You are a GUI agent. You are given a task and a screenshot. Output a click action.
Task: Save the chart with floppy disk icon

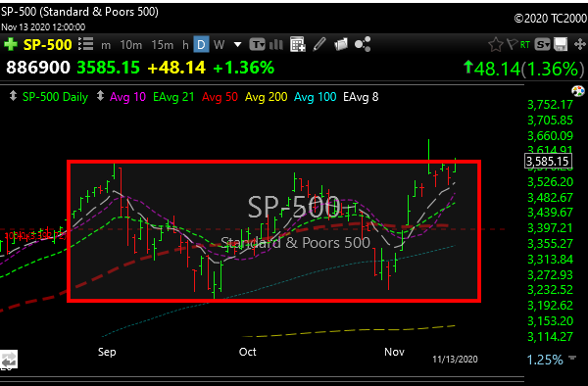[561, 45]
